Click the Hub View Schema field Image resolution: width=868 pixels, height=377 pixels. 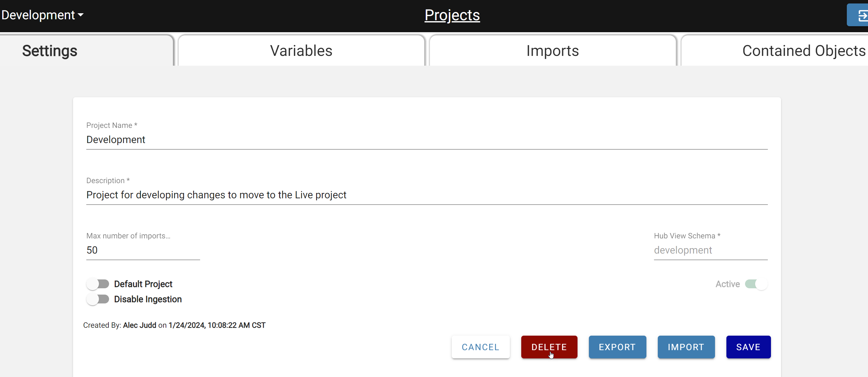[710, 250]
